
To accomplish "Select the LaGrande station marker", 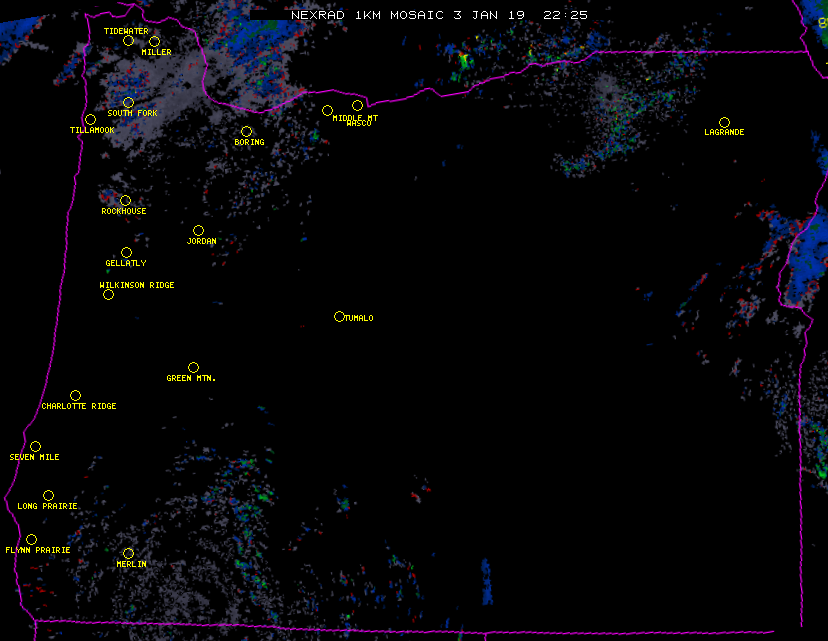I will point(724,122).
